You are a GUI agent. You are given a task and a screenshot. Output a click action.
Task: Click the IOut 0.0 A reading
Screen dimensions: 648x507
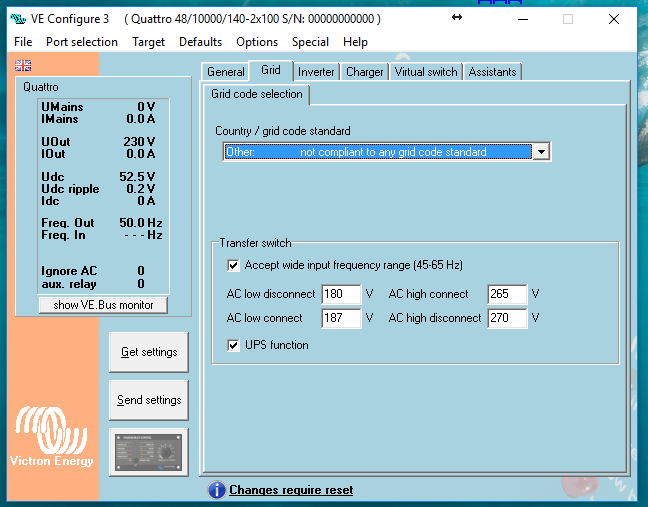pos(98,154)
